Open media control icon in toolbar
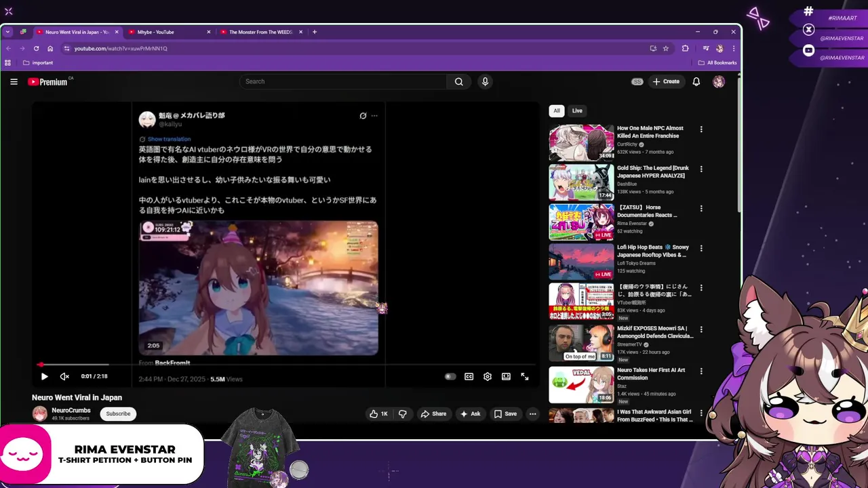Image resolution: width=868 pixels, height=488 pixels. point(706,48)
